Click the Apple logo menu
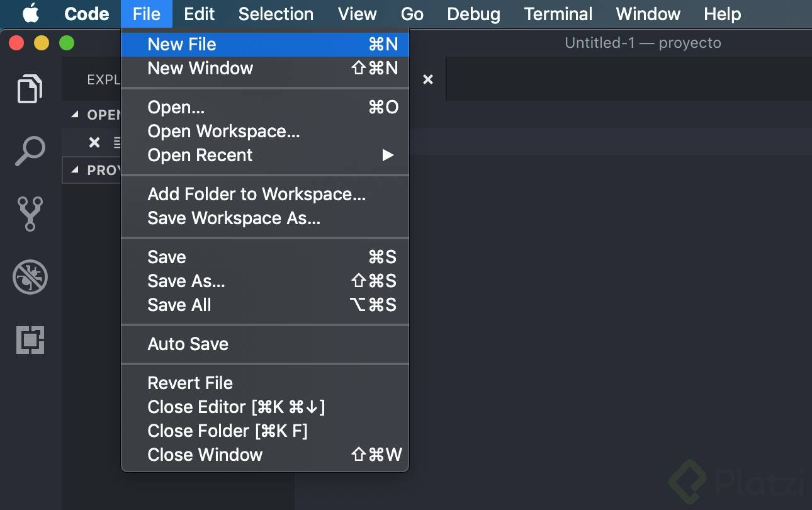Screen dimensions: 812x510 coord(30,14)
